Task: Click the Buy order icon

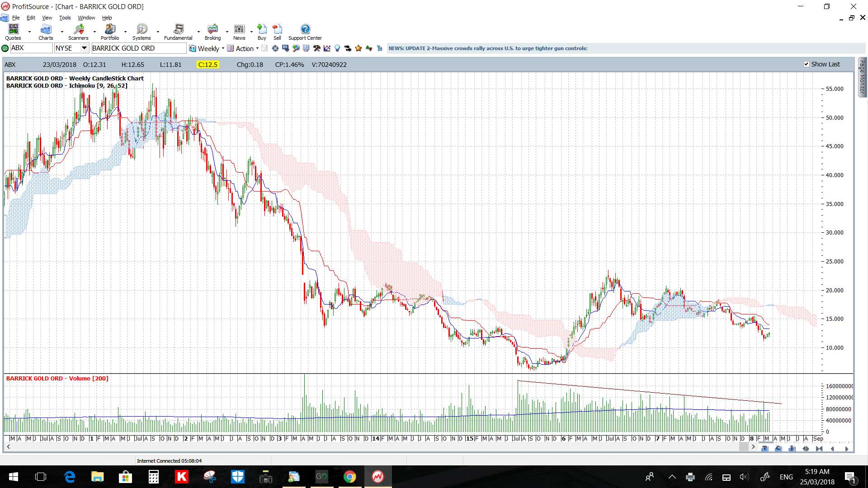Action: 262,32
